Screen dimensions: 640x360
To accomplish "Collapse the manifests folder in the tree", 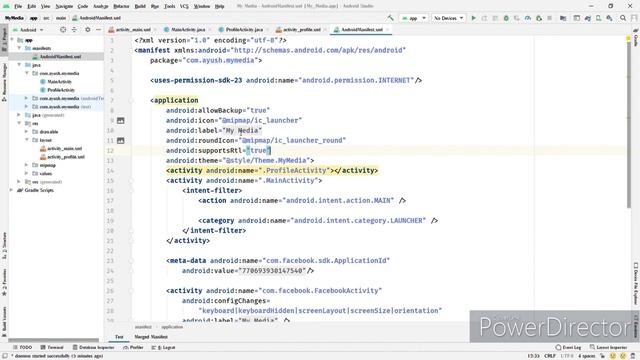I will coord(19,48).
